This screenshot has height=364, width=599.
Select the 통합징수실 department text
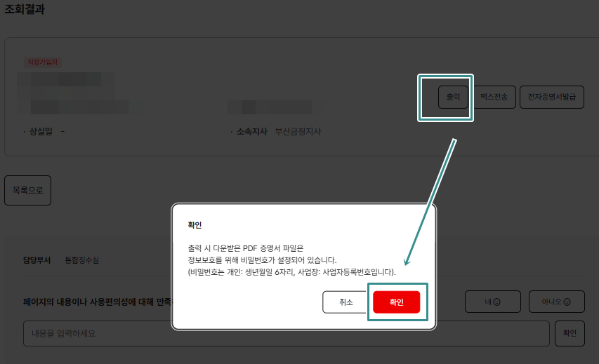click(x=81, y=260)
